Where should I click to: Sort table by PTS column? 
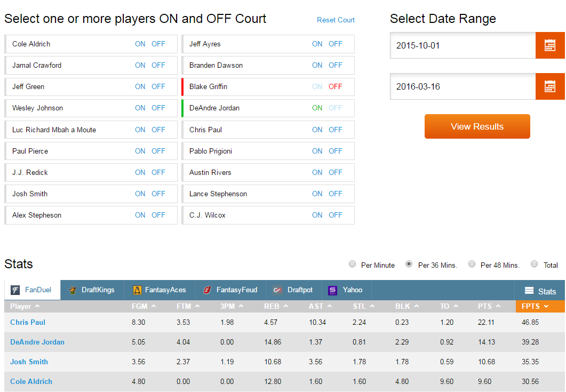pyautogui.click(x=489, y=306)
